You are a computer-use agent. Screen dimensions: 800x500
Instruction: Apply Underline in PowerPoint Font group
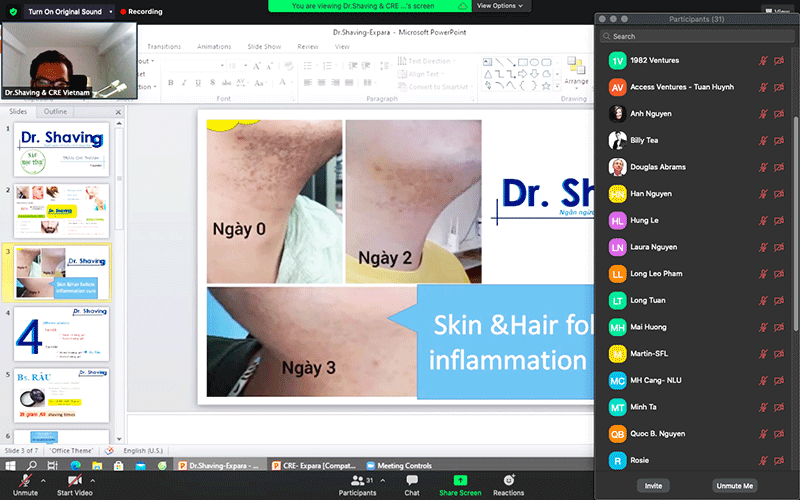[x=198, y=82]
